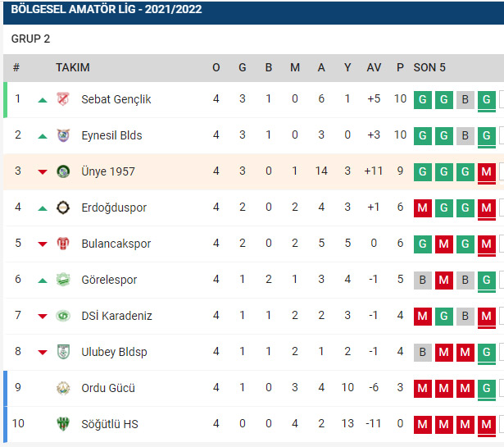This screenshot has width=504, height=447.
Task: Click the Sebat Gençlik team logo
Action: click(x=63, y=99)
